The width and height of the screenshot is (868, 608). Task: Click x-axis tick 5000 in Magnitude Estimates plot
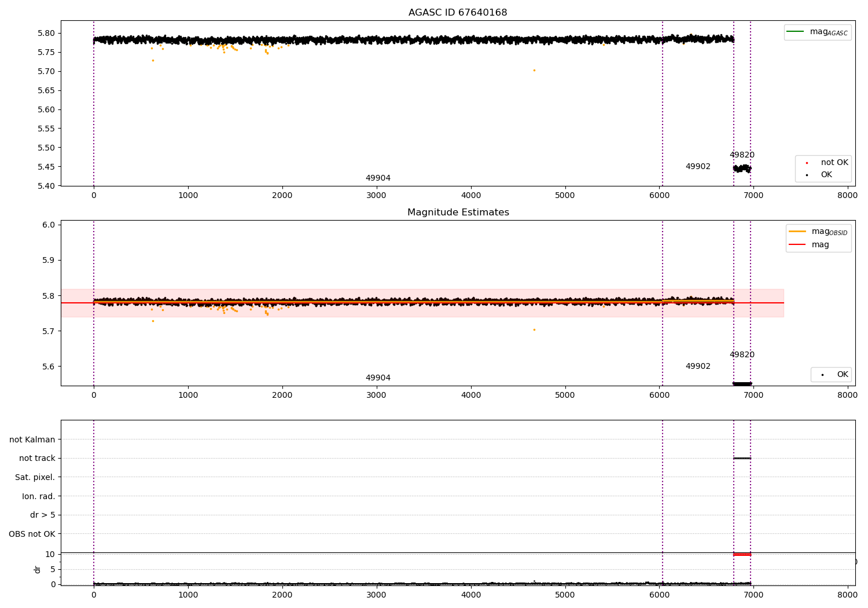point(565,395)
